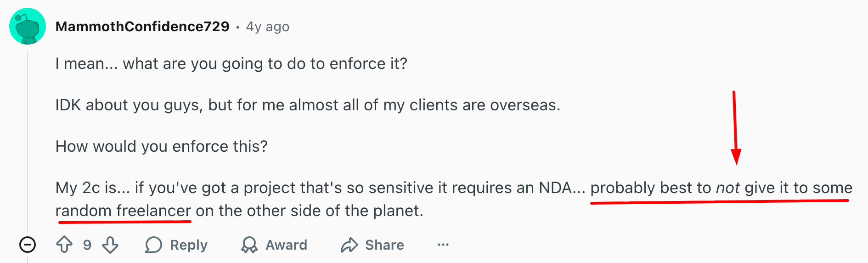Open the three-dot more options menu

click(443, 245)
